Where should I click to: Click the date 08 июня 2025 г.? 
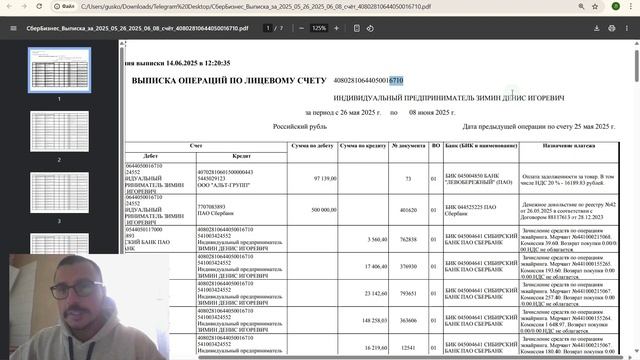[432, 112]
